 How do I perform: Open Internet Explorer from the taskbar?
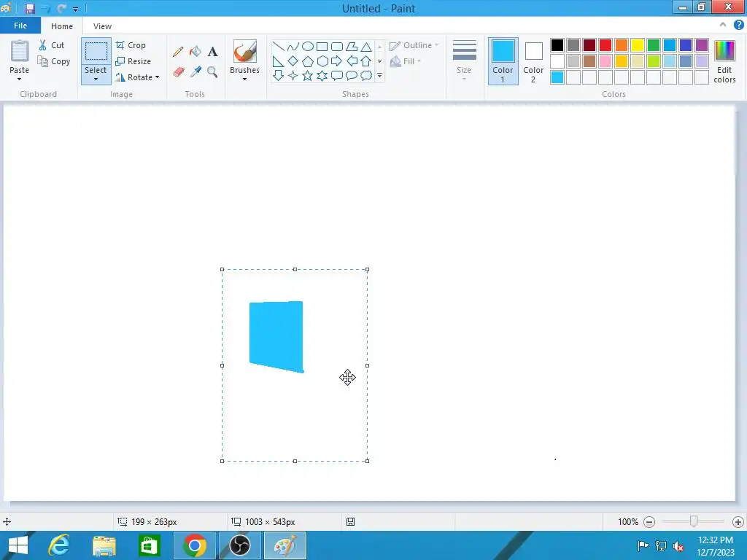point(59,545)
